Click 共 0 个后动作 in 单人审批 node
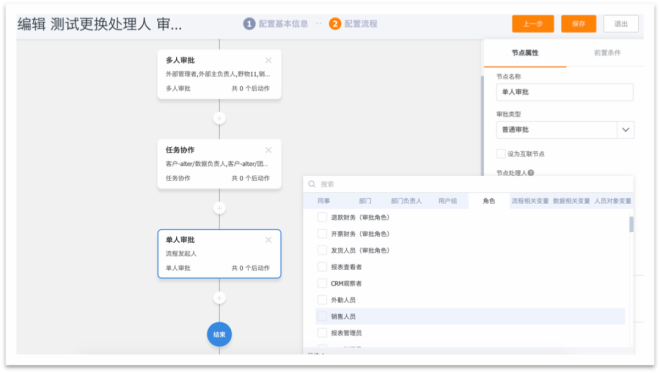This screenshot has width=660, height=373. point(250,268)
